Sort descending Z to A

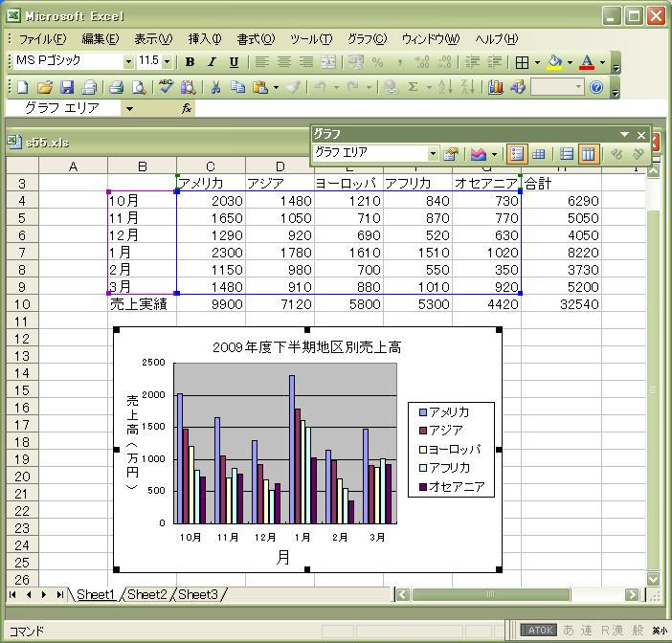tap(467, 87)
